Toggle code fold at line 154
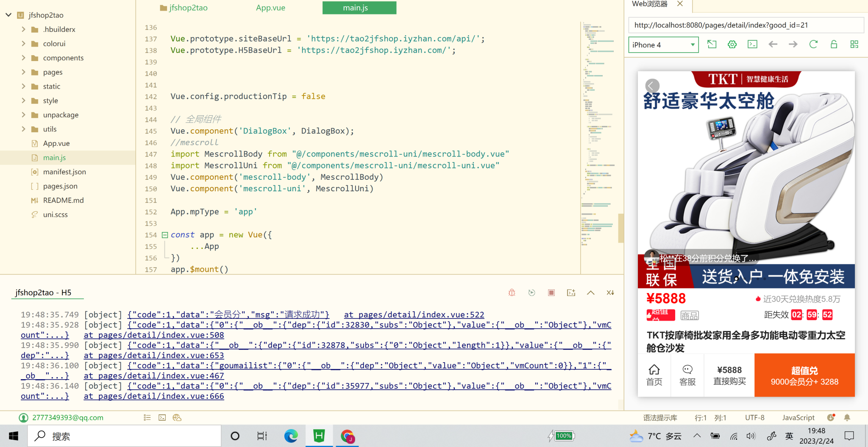 pos(165,235)
